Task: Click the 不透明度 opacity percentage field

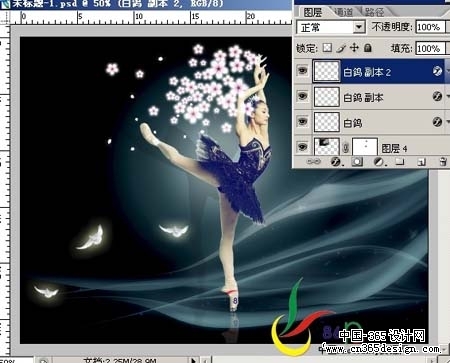Action: tap(431, 27)
